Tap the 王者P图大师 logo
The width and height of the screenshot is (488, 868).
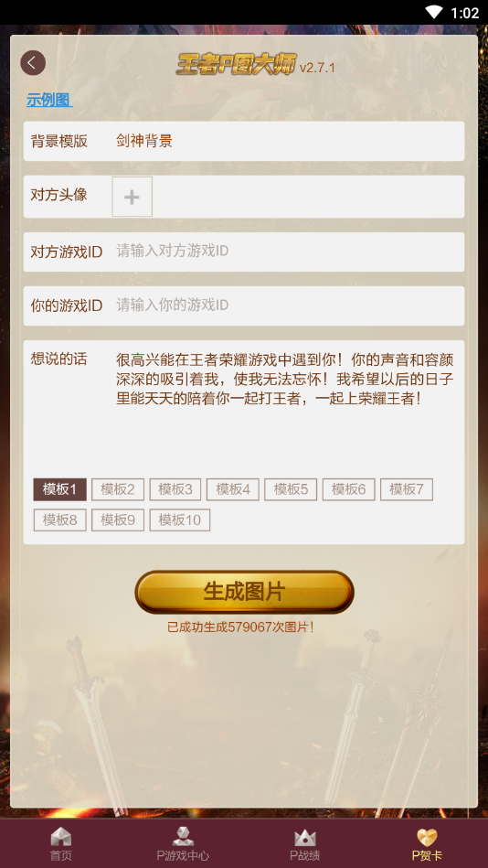(237, 64)
